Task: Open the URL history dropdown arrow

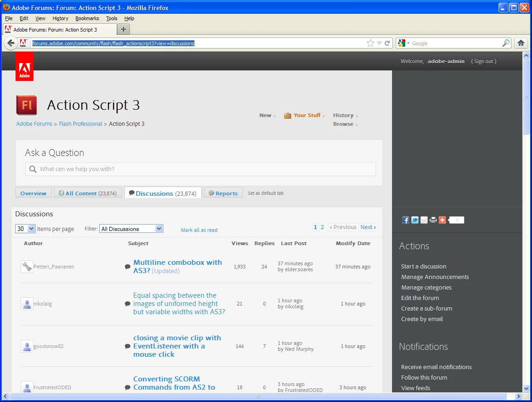Action: (x=379, y=43)
